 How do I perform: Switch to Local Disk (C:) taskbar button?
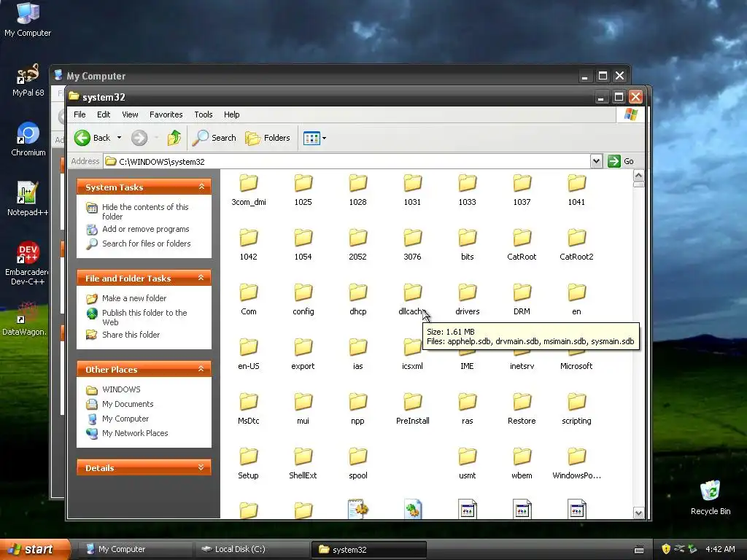[x=252, y=550]
